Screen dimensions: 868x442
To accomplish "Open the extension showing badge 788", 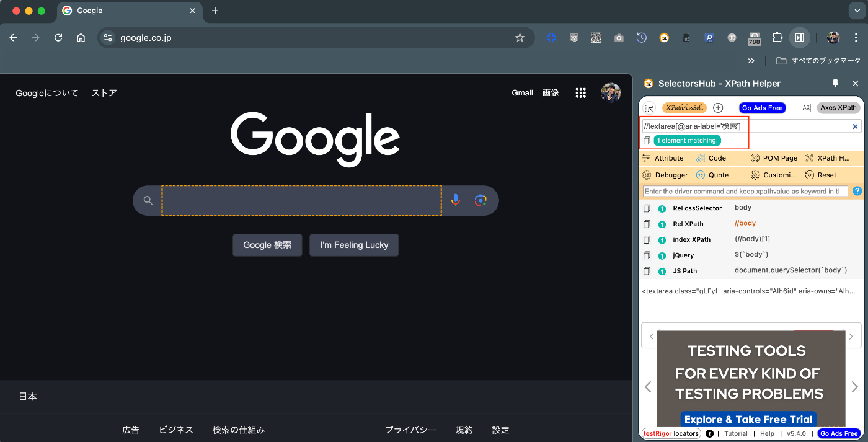I will click(x=755, y=39).
